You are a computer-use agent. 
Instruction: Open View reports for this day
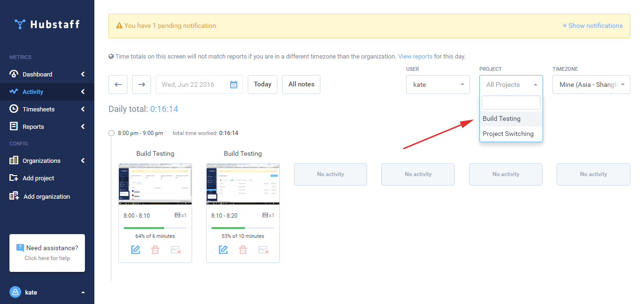coord(415,56)
